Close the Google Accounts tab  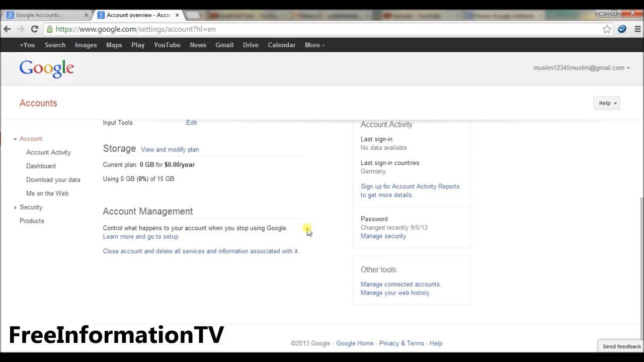[86, 15]
